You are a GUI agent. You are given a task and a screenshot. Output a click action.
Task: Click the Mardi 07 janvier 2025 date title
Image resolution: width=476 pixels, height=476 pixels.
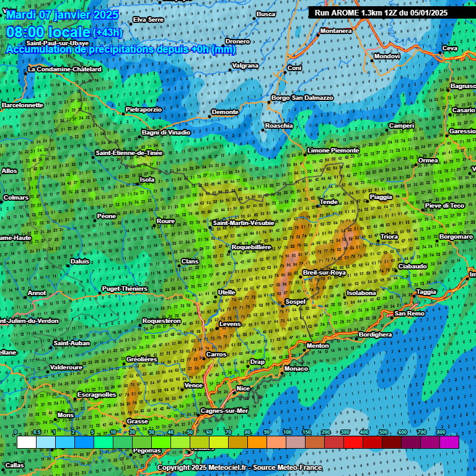coord(62,14)
